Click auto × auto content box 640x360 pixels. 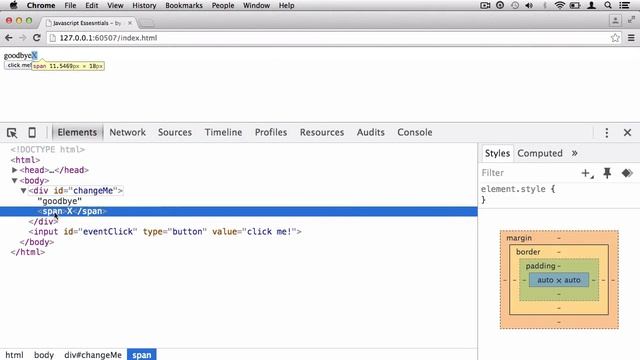(559, 280)
